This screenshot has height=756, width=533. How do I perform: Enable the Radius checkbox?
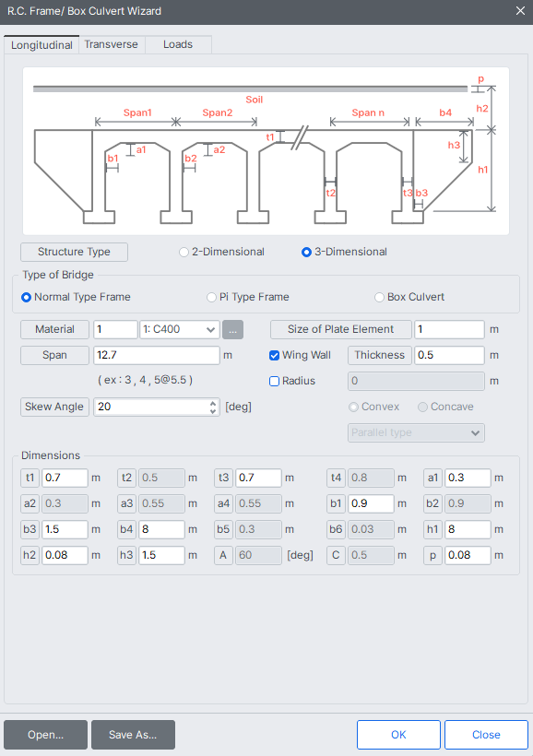(x=274, y=381)
